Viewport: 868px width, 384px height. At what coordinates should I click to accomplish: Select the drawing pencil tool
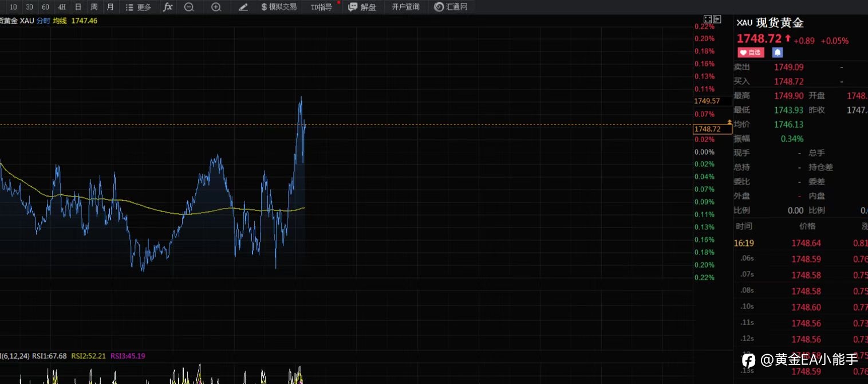point(243,7)
